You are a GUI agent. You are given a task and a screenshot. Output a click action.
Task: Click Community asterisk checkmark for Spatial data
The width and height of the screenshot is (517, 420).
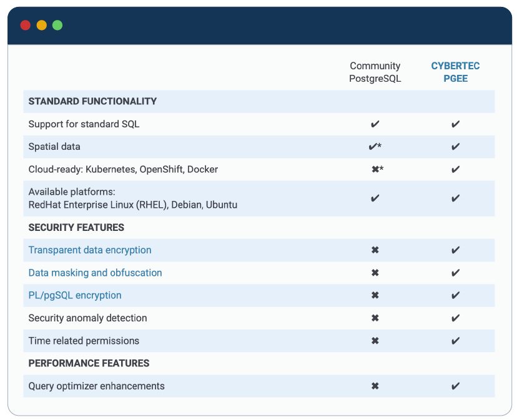pyautogui.click(x=375, y=147)
